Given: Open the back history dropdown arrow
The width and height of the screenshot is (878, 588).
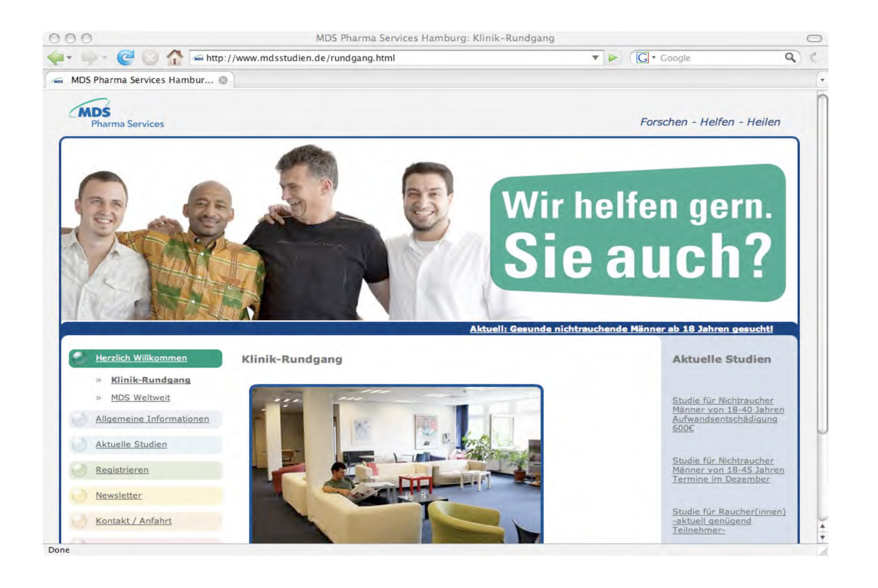Looking at the screenshot, I should 70,58.
